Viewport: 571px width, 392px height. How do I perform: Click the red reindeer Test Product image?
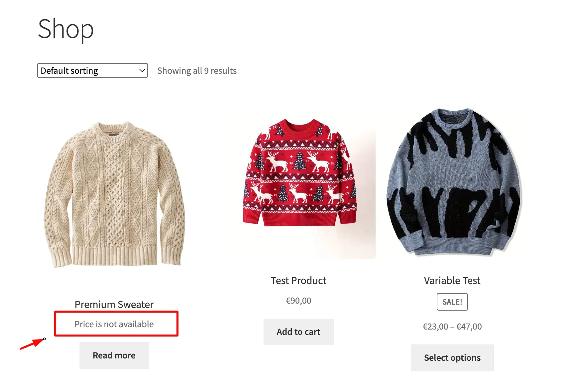[299, 173]
